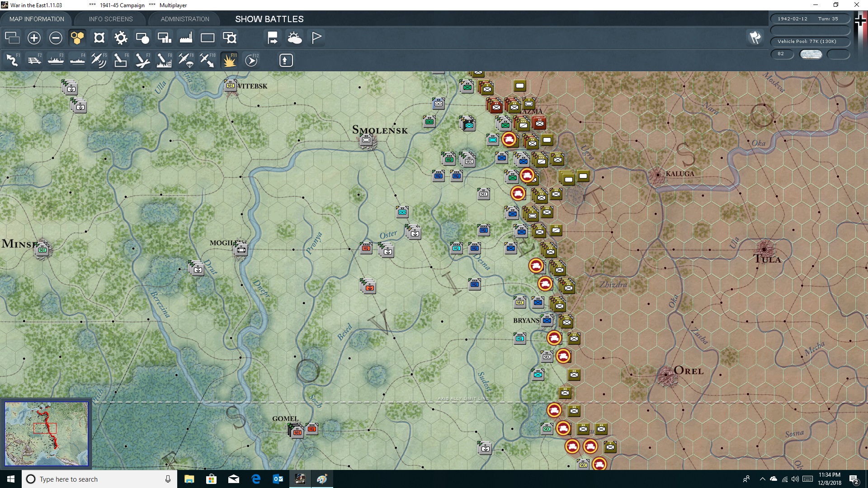Screen dimensions: 868x488
Task: Select Air Recon mode (F5 plane icon)
Action: coord(99,60)
